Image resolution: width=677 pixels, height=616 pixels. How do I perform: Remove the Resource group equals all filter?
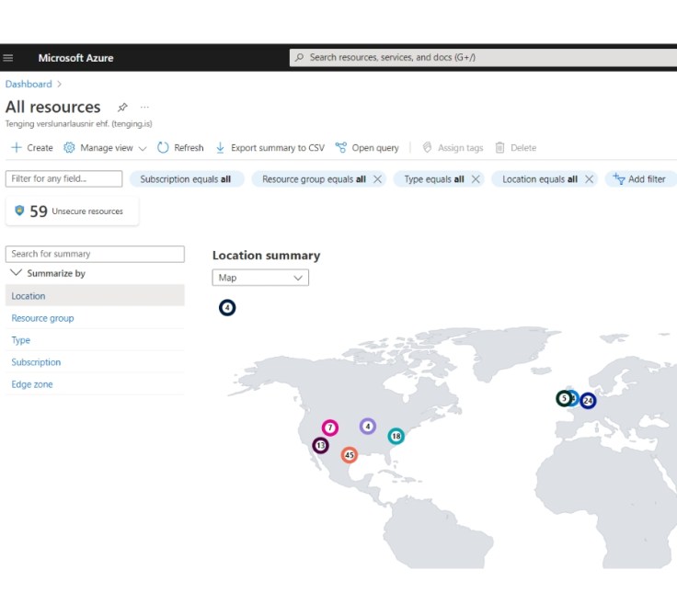(377, 179)
